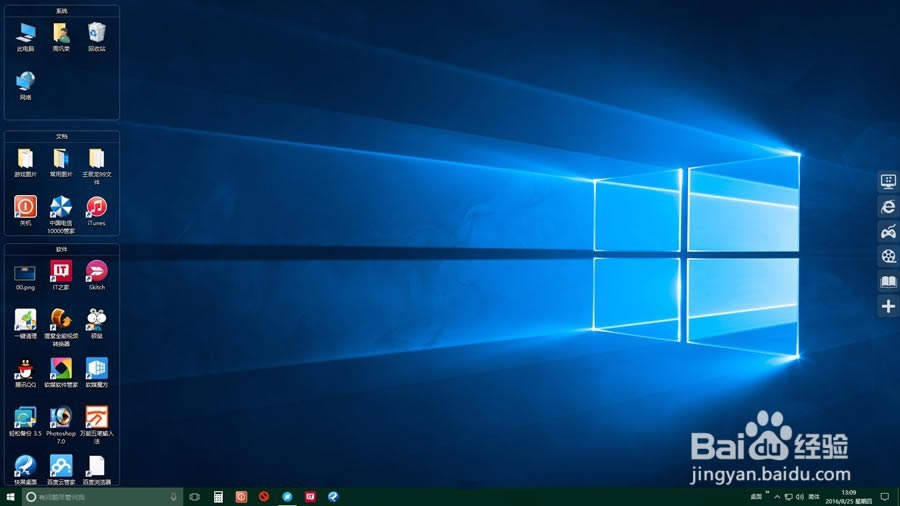Open the Windows Start menu
900x506 pixels.
tap(10, 497)
